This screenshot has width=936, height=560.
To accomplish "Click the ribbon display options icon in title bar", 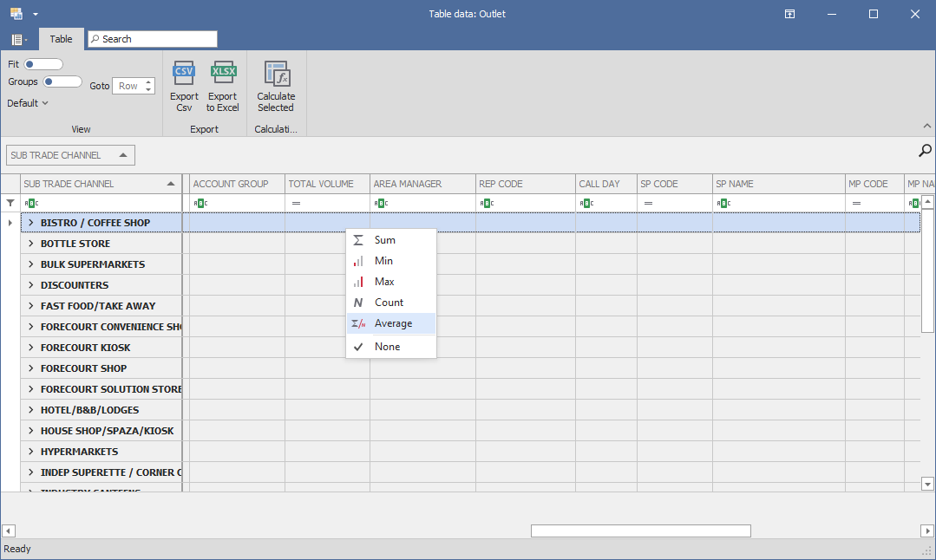I will (790, 14).
